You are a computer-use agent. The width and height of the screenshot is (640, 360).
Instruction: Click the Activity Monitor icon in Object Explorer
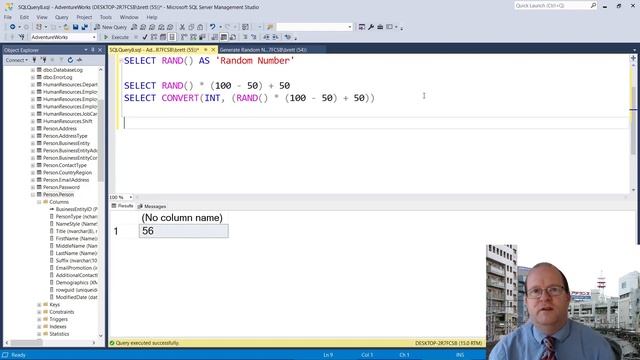(79, 60)
